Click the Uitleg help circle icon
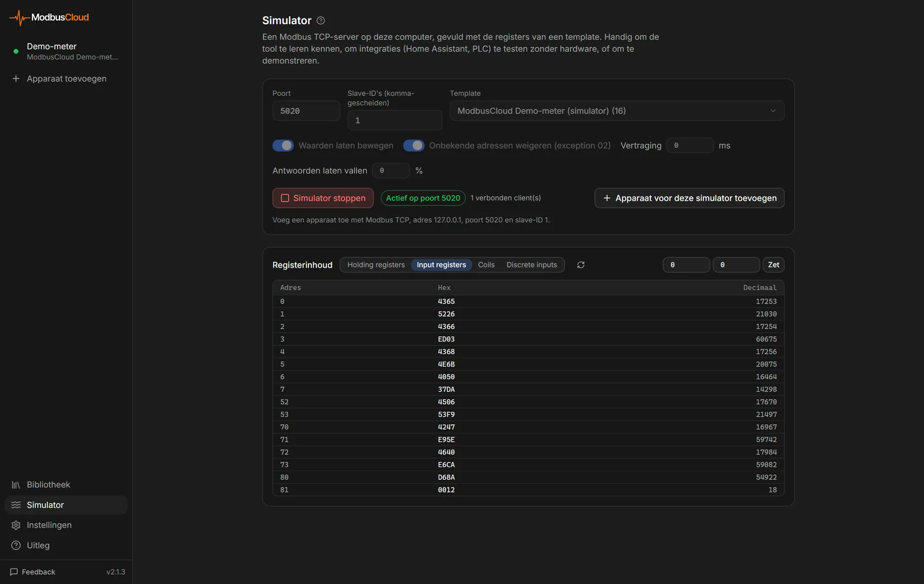The image size is (924, 584). click(x=16, y=545)
